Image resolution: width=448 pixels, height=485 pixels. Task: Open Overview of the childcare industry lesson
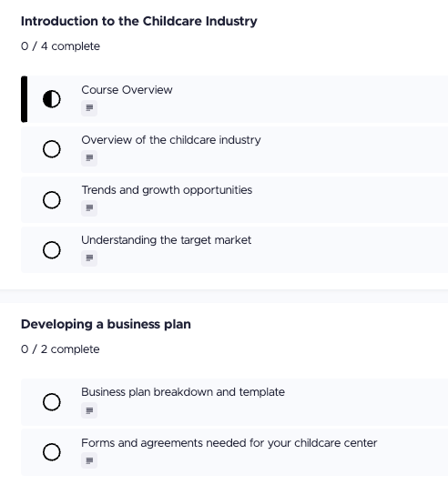point(171,140)
